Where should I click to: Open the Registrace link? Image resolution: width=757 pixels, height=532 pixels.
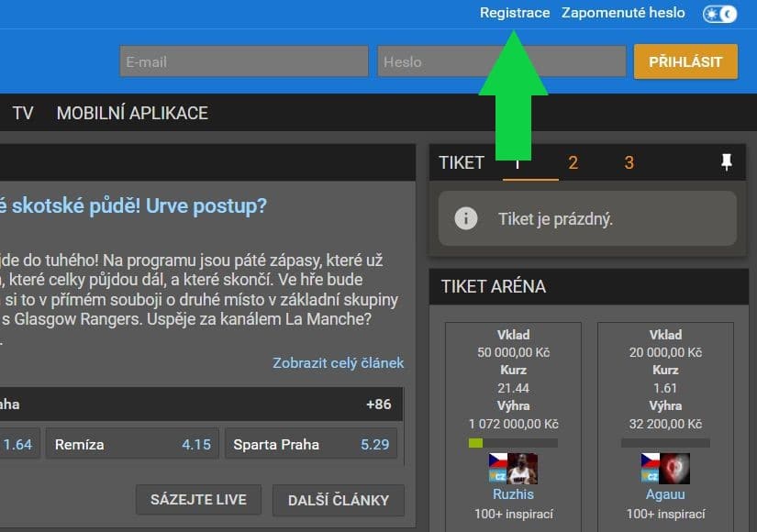(515, 13)
